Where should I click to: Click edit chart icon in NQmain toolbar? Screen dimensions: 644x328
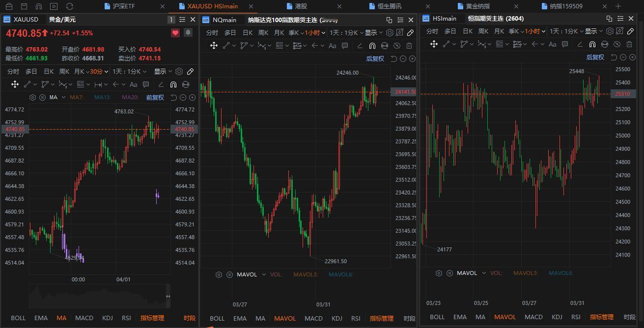[x=400, y=32]
